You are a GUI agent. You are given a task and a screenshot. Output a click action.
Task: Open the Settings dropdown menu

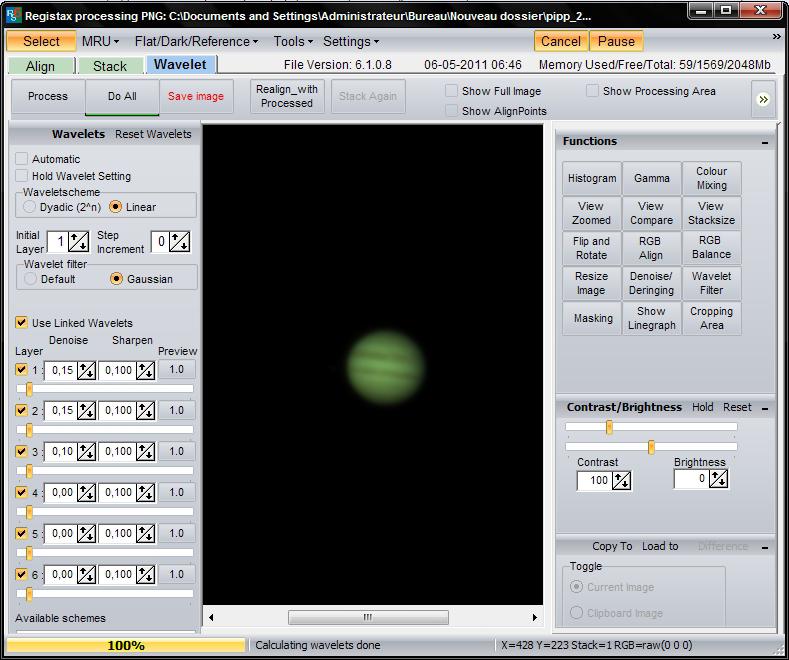[x=351, y=41]
